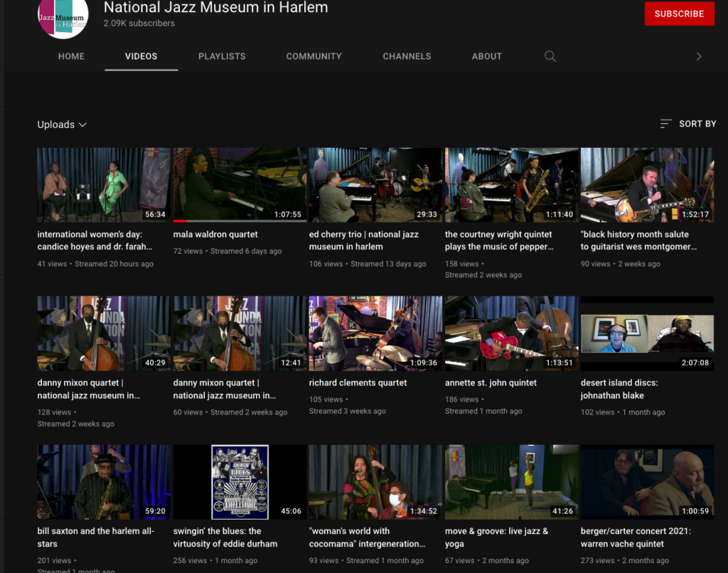
Task: Click the channel search magnifier icon
Action: (550, 56)
